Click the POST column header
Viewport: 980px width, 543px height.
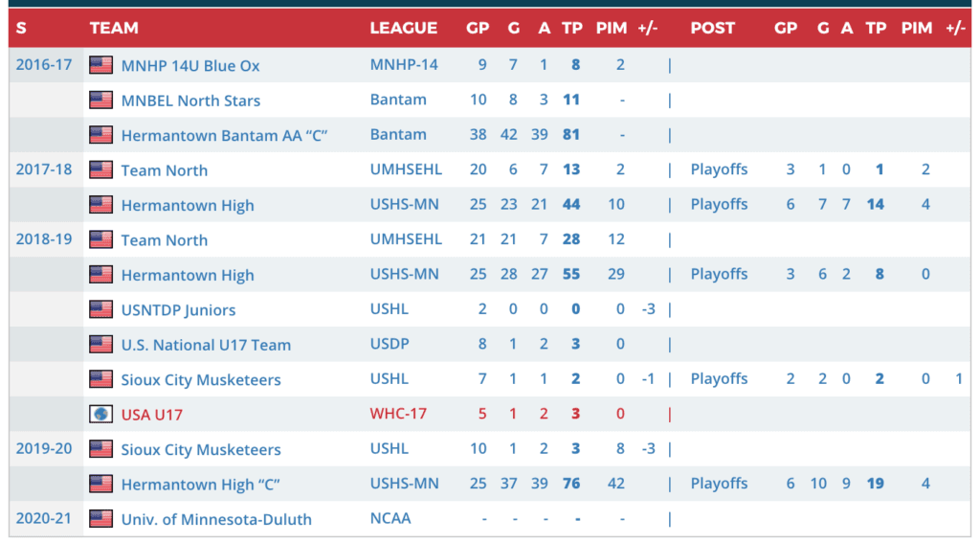(713, 28)
